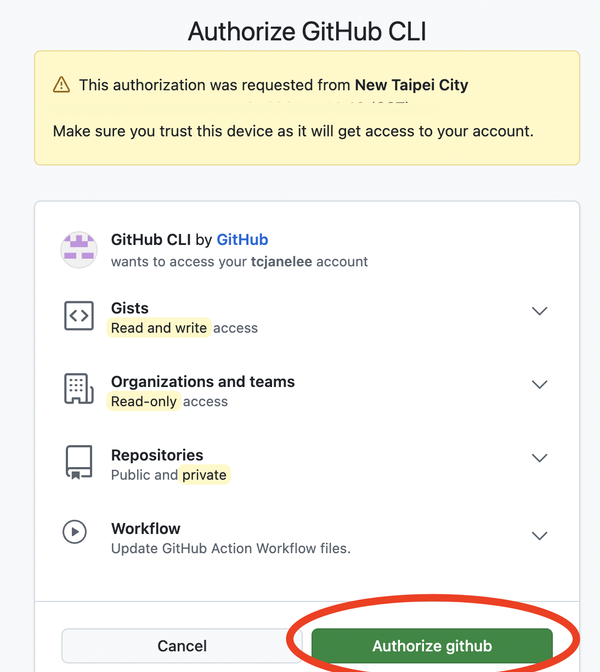Click the Repositories title text
Screen dimensions: 600x672
(x=157, y=455)
